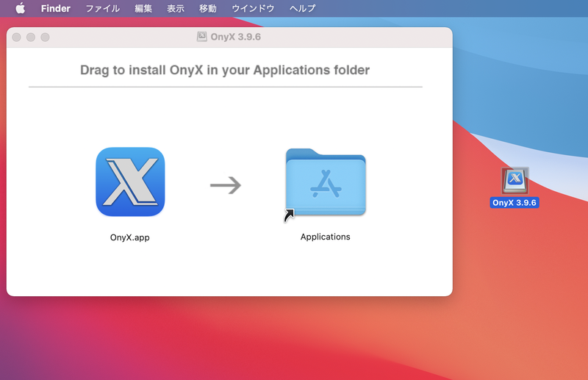Zoom the OnyX 3.9.6 window
This screenshot has height=380, width=588.
[45, 37]
